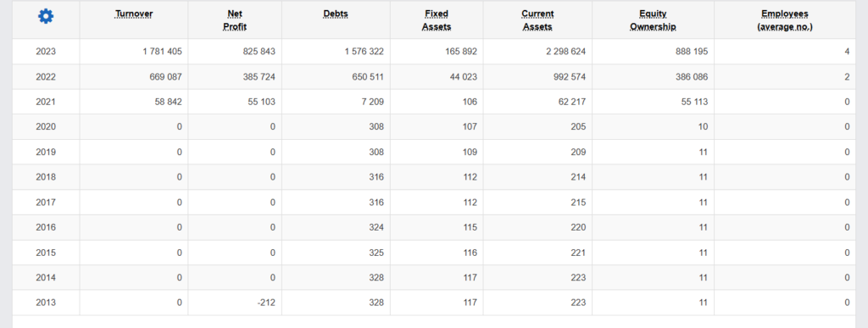This screenshot has height=328, width=868.
Task: Click the Turnover column header
Action: pos(134,14)
